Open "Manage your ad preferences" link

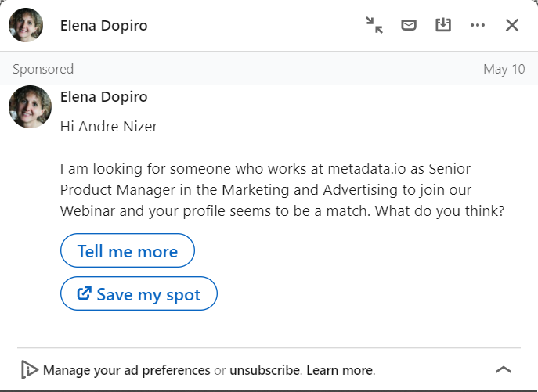[127, 370]
